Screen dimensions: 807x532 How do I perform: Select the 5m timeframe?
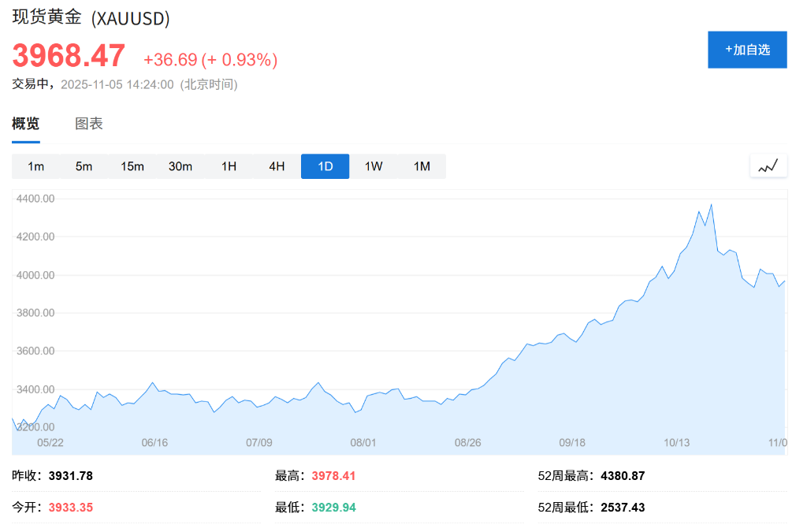point(84,166)
